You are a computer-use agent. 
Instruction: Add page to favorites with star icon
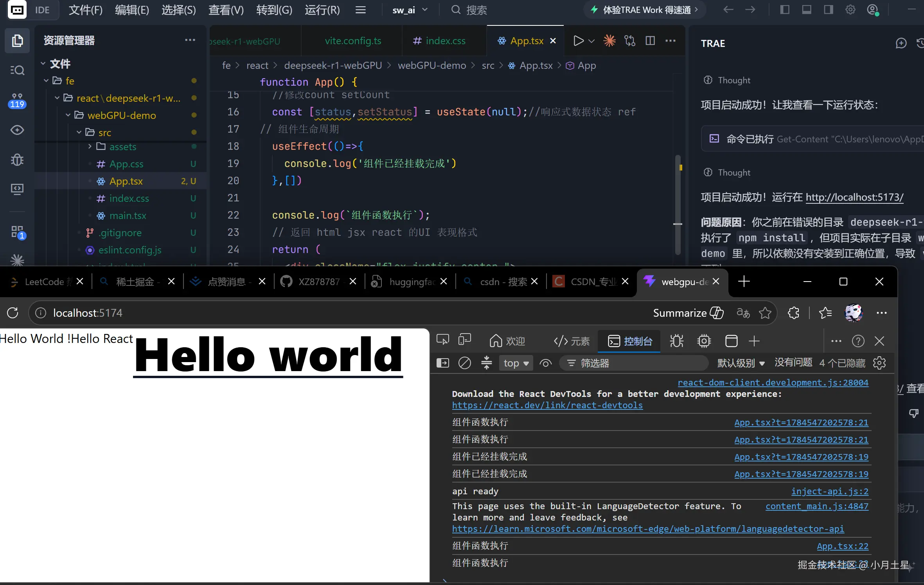pyautogui.click(x=765, y=313)
